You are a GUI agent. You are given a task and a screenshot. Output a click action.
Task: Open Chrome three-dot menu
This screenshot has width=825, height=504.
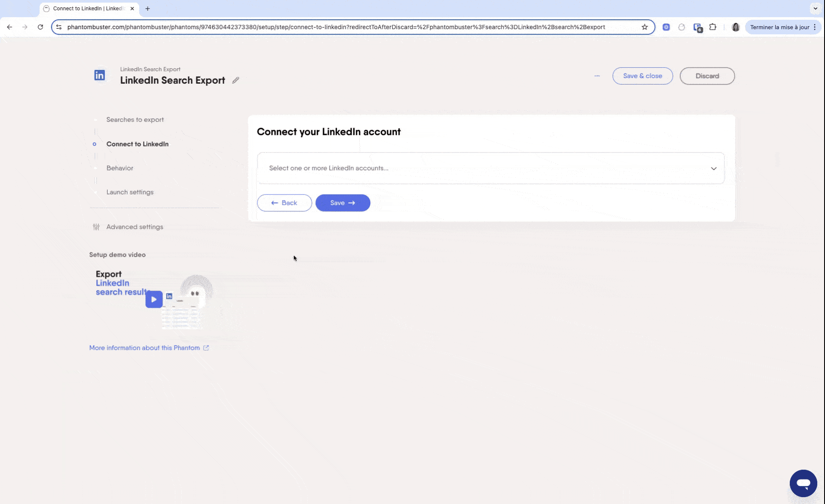pos(815,27)
